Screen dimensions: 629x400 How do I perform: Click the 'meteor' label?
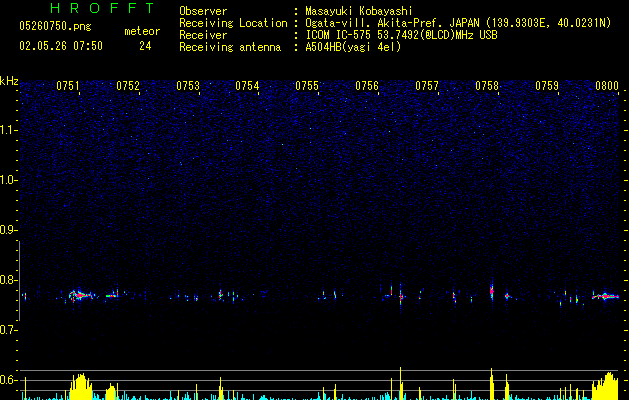[142, 31]
